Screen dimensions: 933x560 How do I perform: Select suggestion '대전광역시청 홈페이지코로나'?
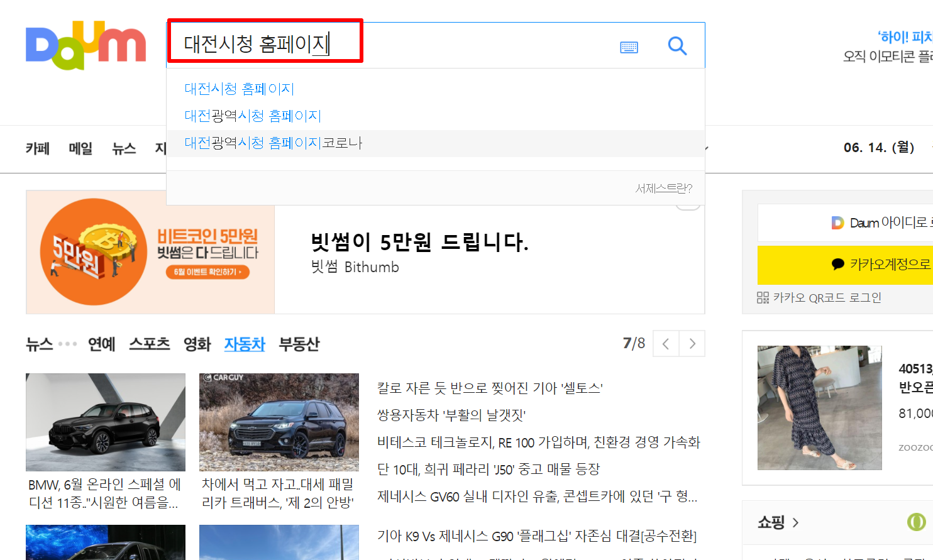coord(273,143)
